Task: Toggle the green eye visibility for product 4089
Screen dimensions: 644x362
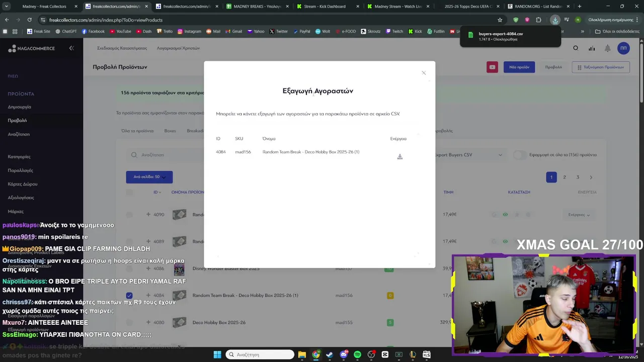Action: 505,241
